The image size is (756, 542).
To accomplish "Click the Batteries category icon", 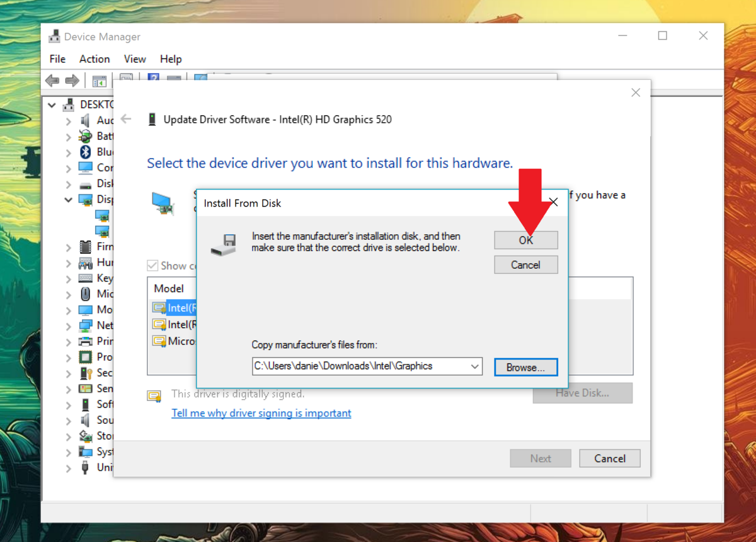I will tap(86, 136).
